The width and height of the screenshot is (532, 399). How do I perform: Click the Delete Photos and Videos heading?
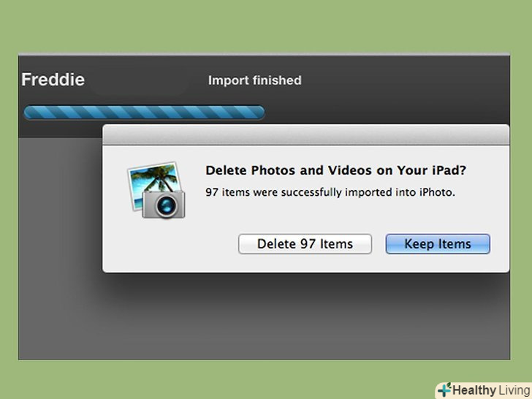point(335,170)
